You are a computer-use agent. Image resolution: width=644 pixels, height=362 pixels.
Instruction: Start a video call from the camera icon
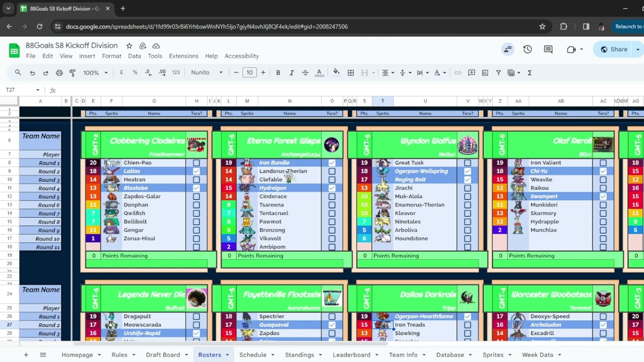point(571,49)
